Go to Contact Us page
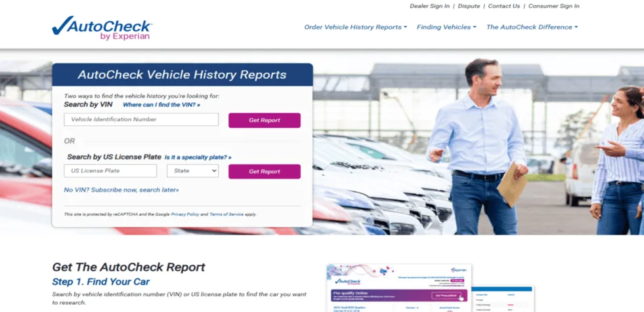 (x=504, y=6)
